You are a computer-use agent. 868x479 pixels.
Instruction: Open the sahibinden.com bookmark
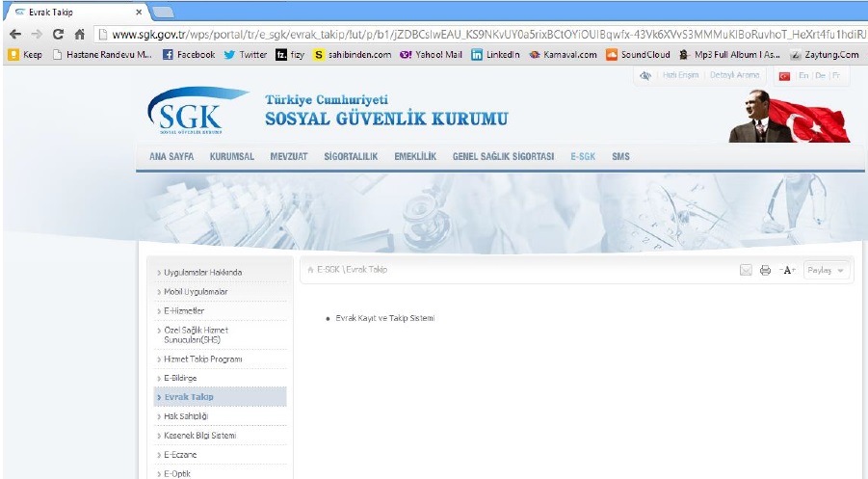tap(353, 54)
